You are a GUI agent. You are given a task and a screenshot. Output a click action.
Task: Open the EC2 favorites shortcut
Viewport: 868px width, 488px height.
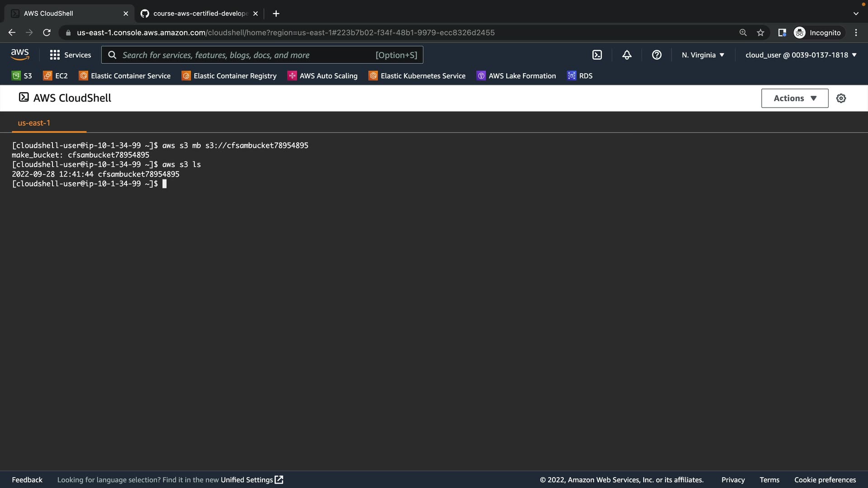(x=55, y=76)
